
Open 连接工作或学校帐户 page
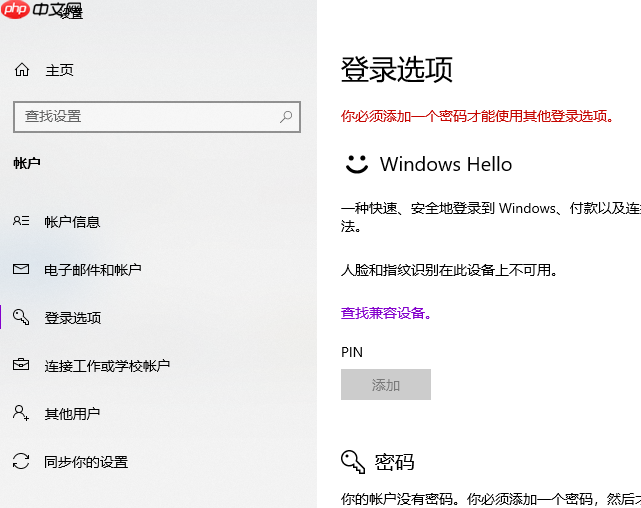pyautogui.click(x=107, y=366)
